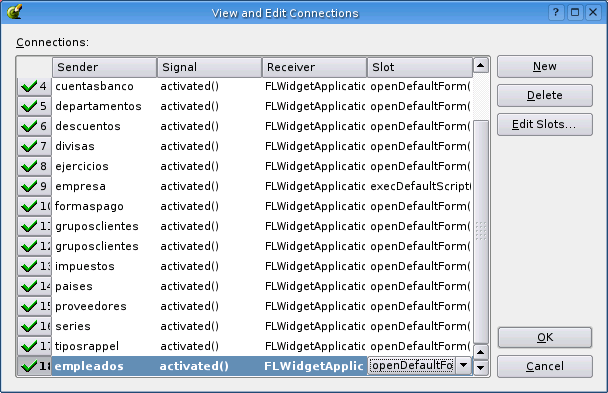Select row 9 checkmark header for empresa
This screenshot has width=608, height=393.
(x=35, y=186)
